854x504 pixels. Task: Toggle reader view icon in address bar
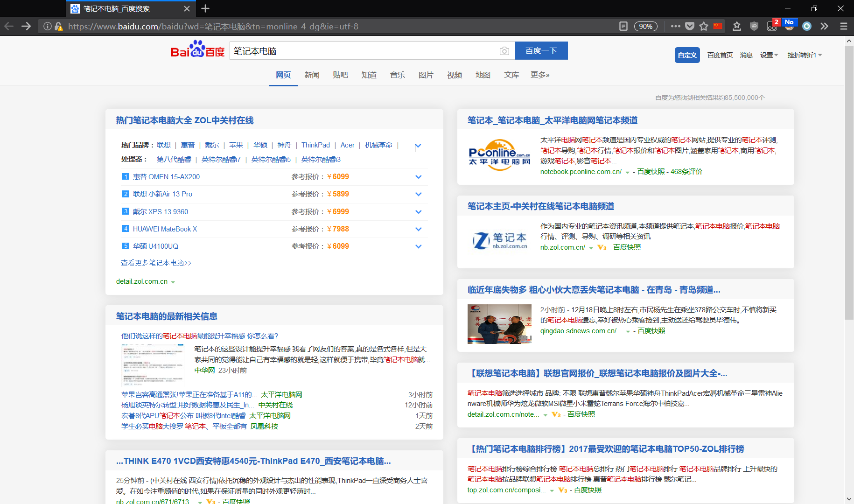click(623, 26)
